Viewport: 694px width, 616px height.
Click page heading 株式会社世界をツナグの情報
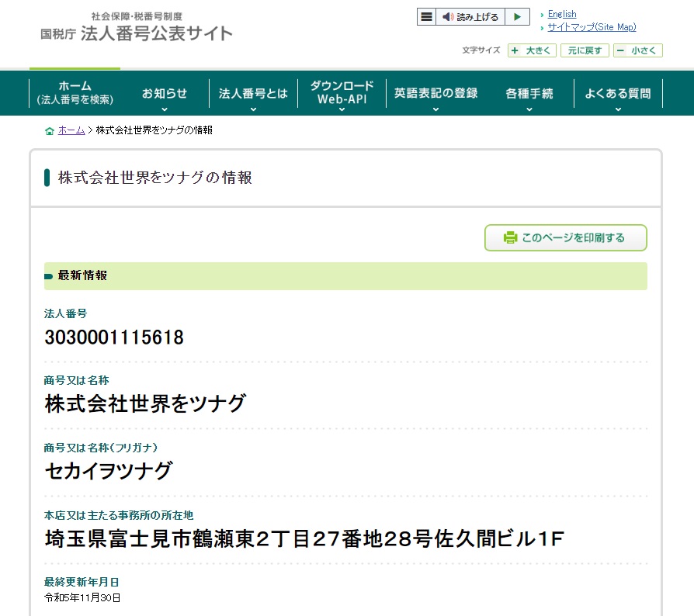[155, 178]
